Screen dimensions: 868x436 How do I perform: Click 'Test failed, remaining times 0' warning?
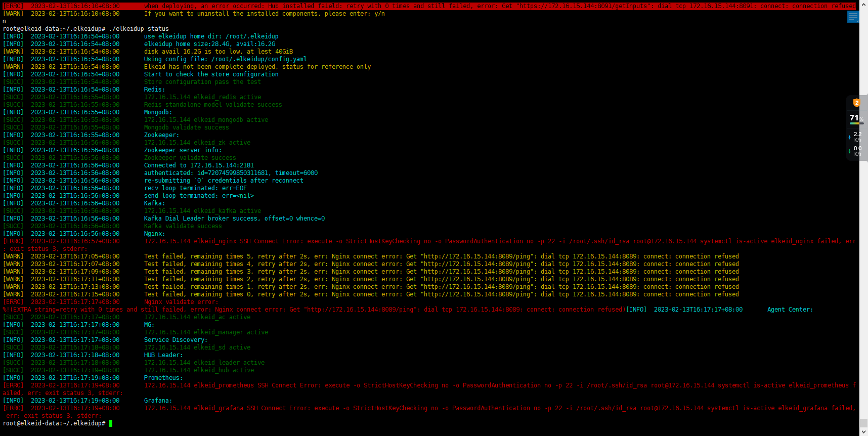point(442,294)
